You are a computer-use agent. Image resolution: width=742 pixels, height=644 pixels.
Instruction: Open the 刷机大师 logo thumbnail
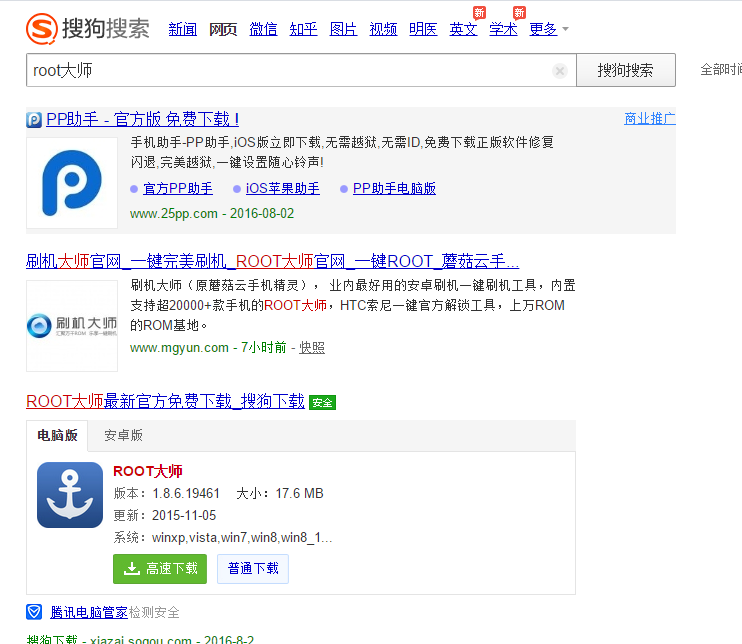72,326
